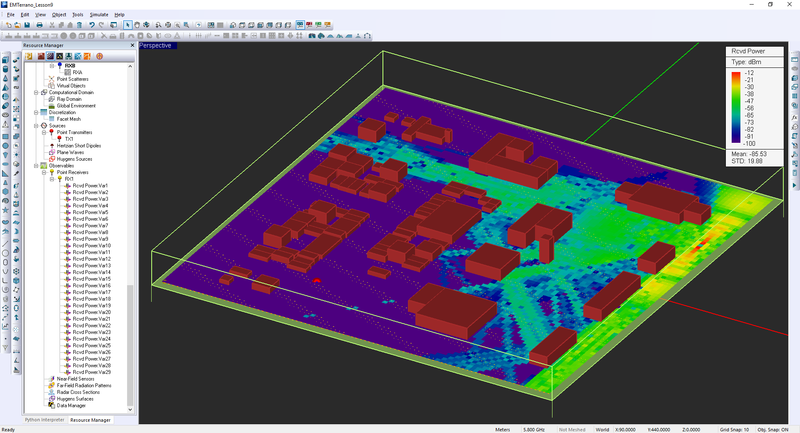
Task: Click the Undo arrow icon
Action: (x=94, y=24)
